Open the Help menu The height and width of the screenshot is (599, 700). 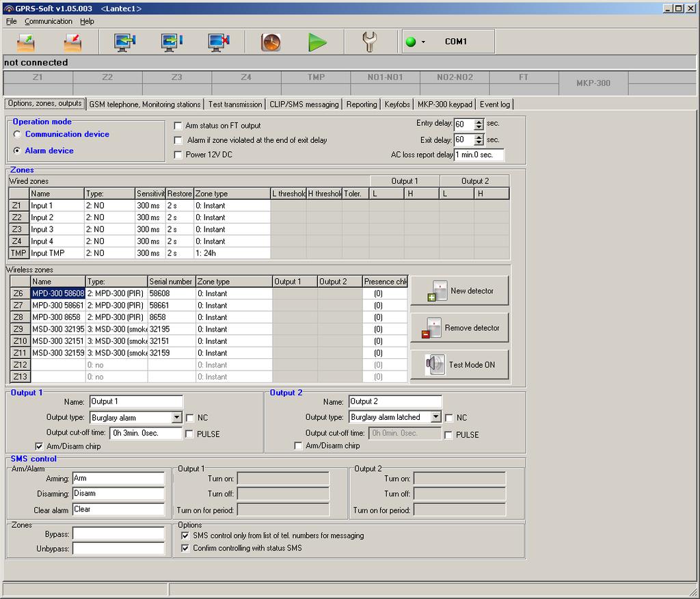coord(87,21)
